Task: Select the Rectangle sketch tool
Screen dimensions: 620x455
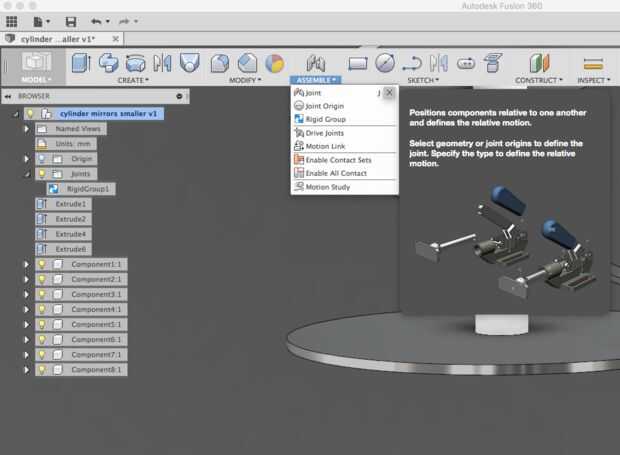Action: (x=358, y=64)
